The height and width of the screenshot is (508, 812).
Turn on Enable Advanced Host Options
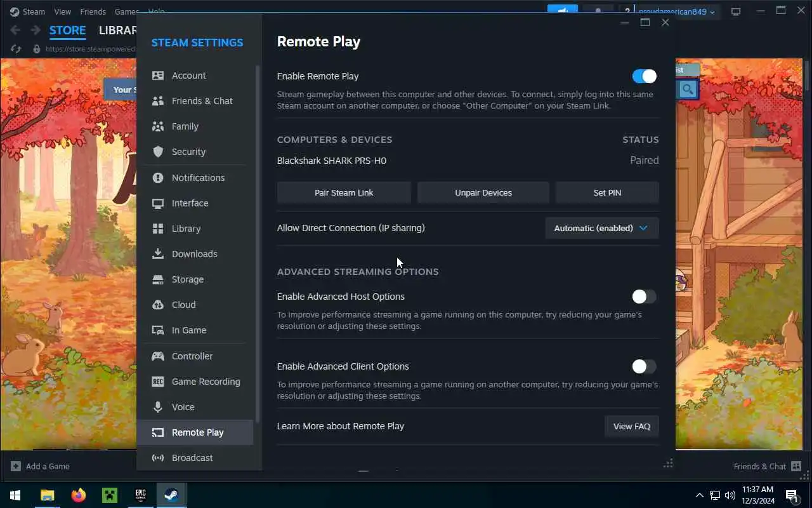[645, 297]
